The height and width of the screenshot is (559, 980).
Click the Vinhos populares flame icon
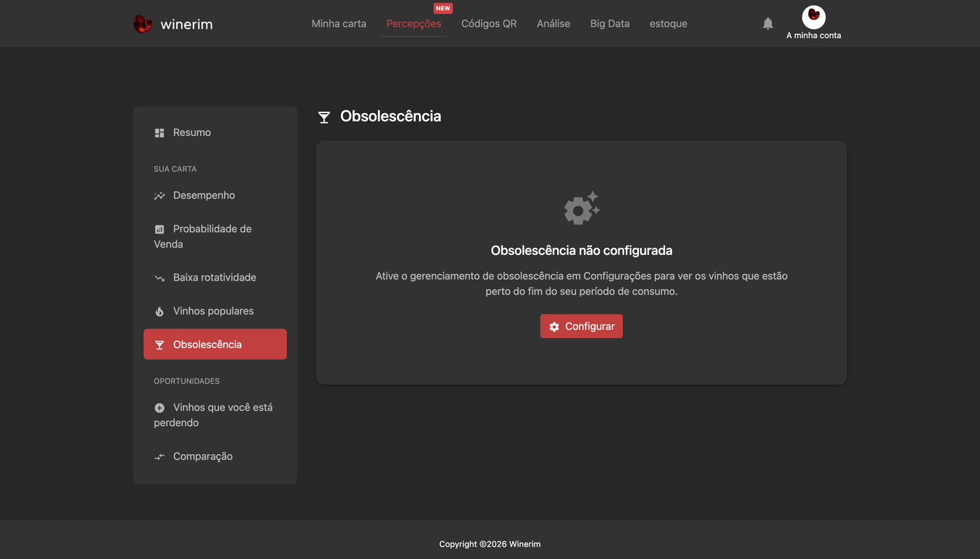pos(159,311)
